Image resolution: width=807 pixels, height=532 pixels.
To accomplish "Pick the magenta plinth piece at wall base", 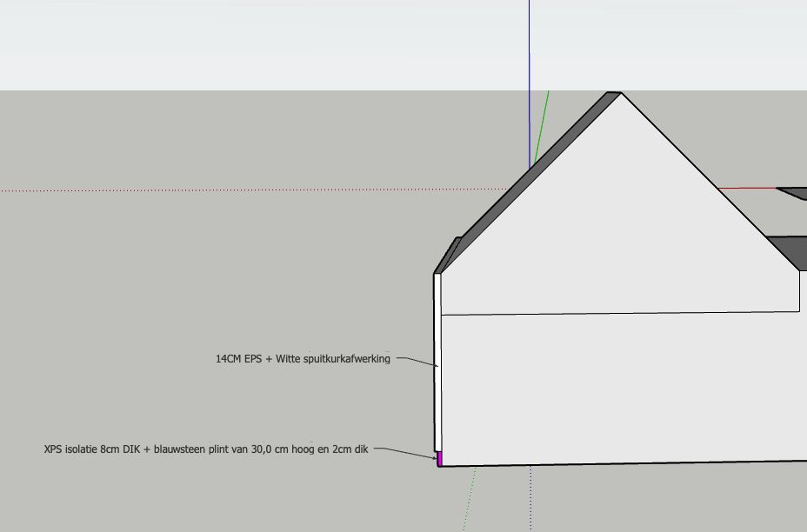I will (439, 459).
